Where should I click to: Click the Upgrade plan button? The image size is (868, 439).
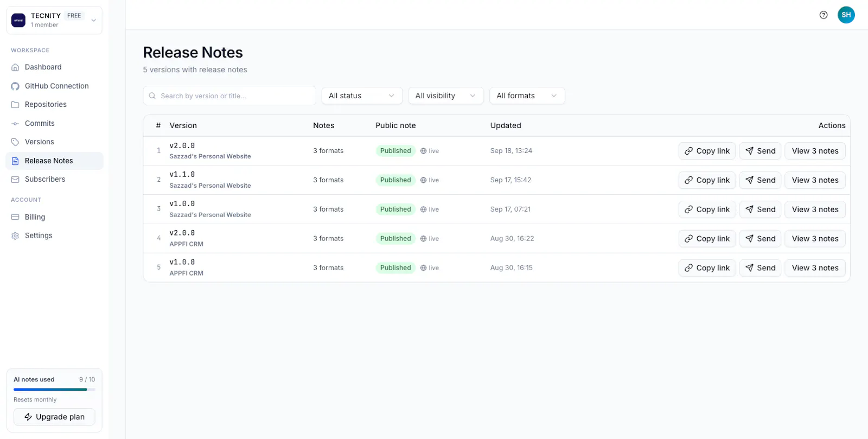click(54, 417)
